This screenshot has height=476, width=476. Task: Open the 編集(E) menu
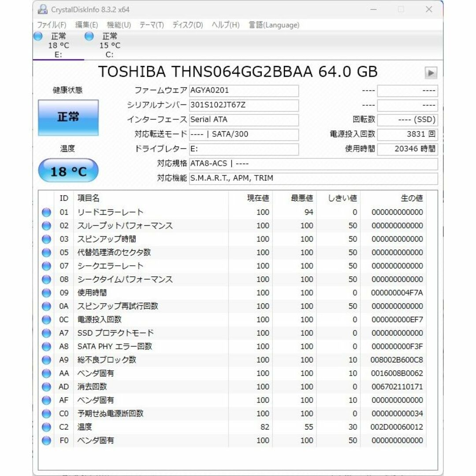[x=86, y=25]
